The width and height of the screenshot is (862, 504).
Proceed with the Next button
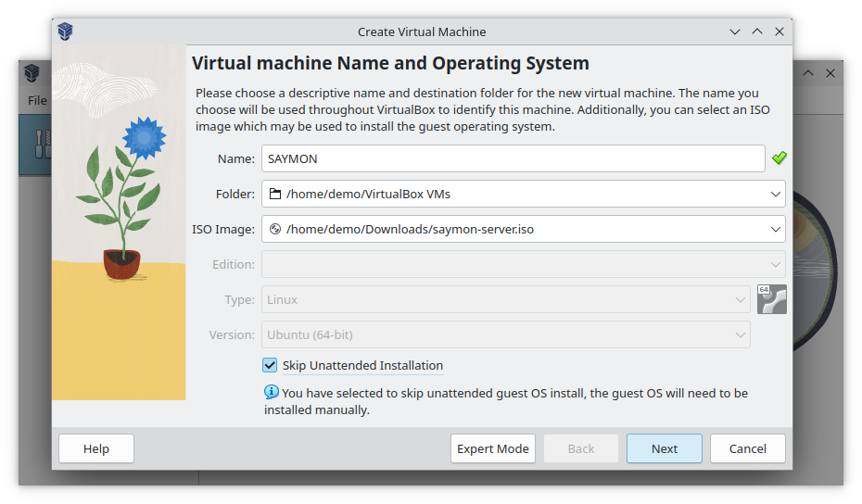tap(664, 448)
